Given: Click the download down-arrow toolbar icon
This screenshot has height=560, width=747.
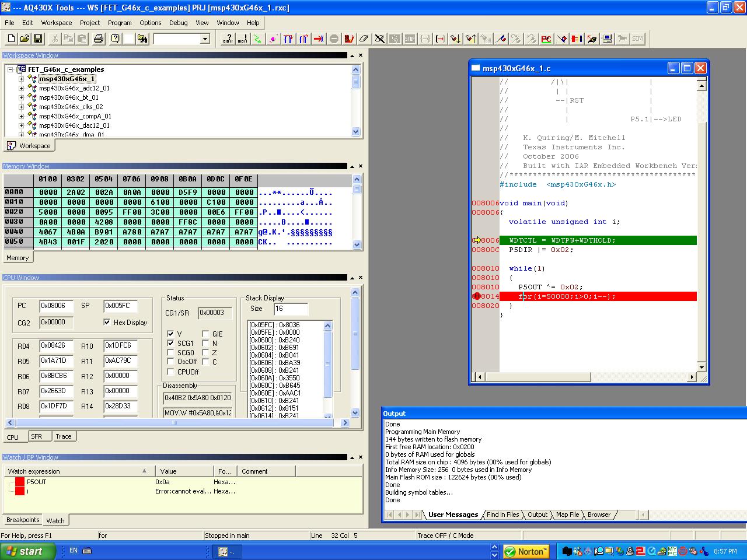Looking at the screenshot, I should (x=455, y=38).
